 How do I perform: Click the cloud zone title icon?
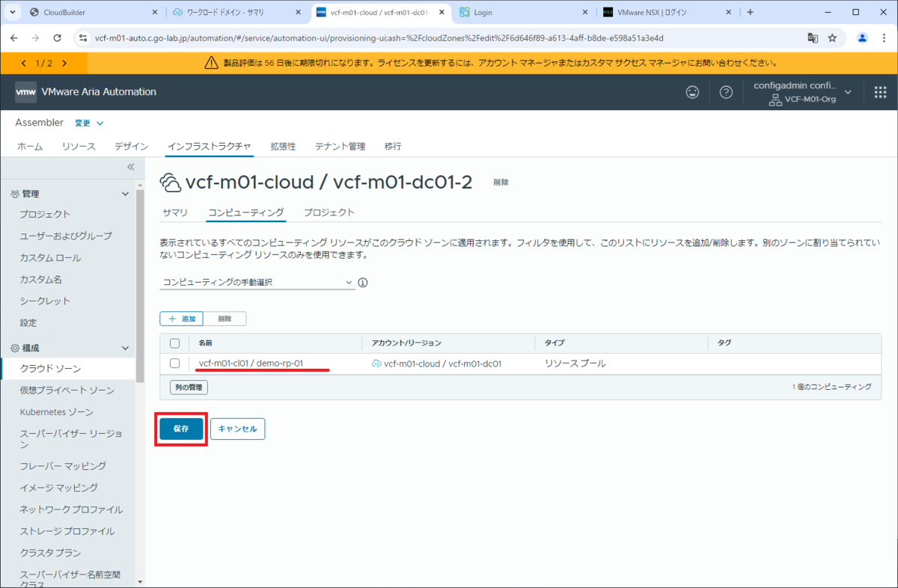tap(171, 183)
